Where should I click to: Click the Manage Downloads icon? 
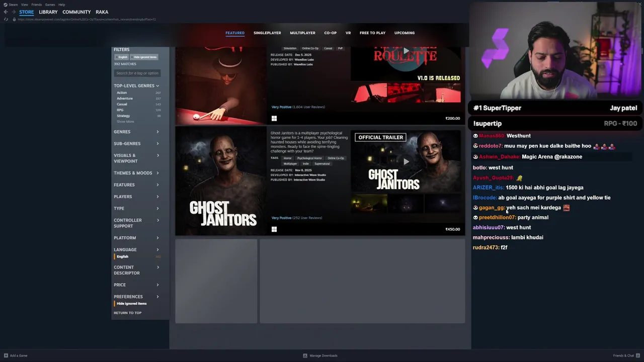tap(305, 355)
